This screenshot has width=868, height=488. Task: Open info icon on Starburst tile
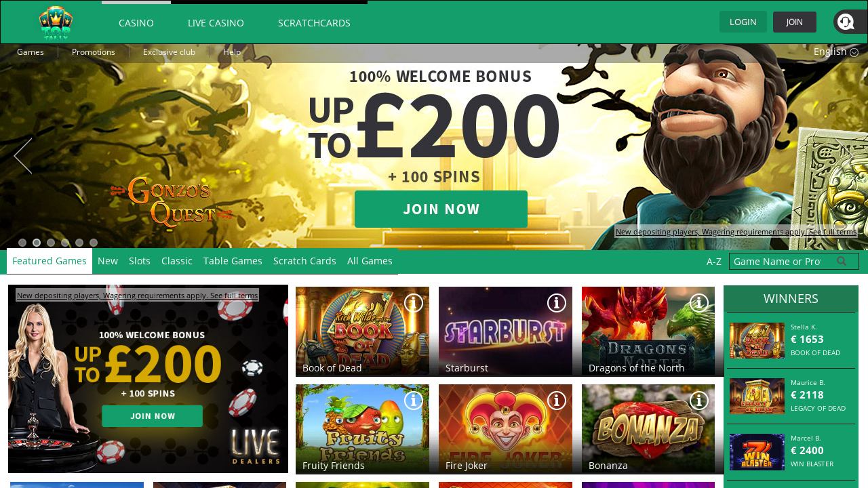(x=557, y=303)
